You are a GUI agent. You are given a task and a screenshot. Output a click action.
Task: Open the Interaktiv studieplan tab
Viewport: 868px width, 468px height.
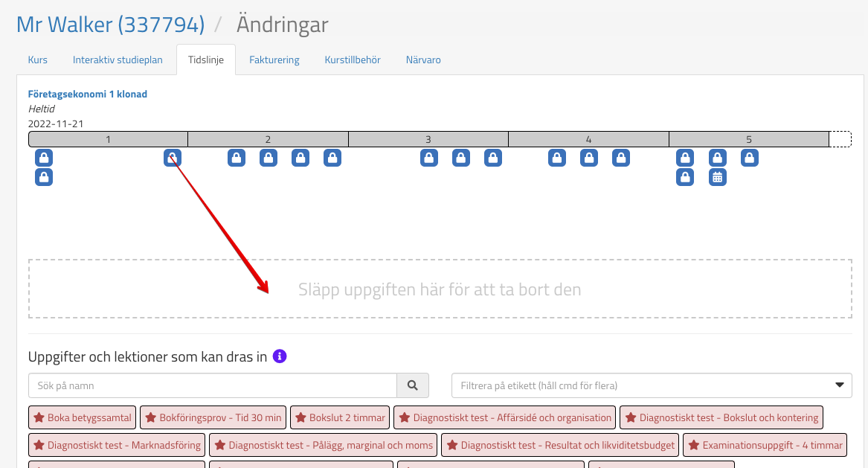pyautogui.click(x=118, y=60)
